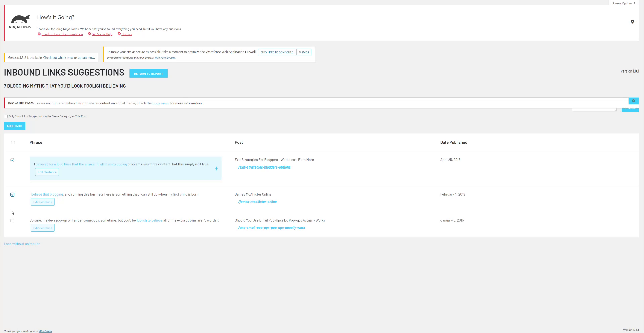Click the partially hidden search input field
The width and height of the screenshot is (644, 333).
tap(594, 110)
